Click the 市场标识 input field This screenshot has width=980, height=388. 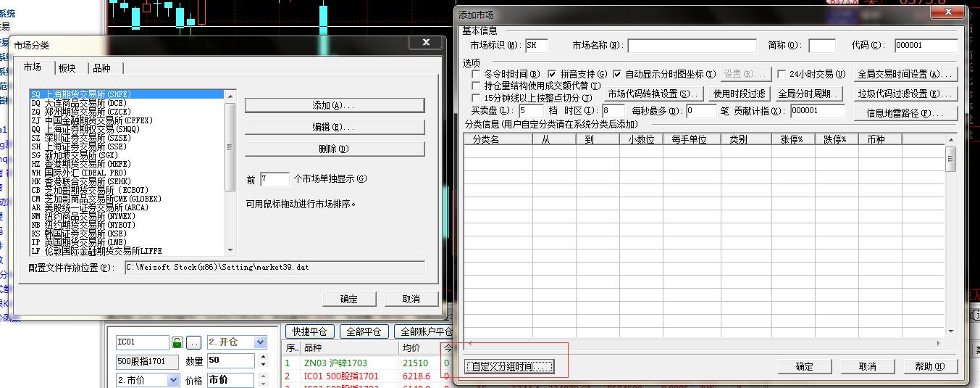[537, 46]
